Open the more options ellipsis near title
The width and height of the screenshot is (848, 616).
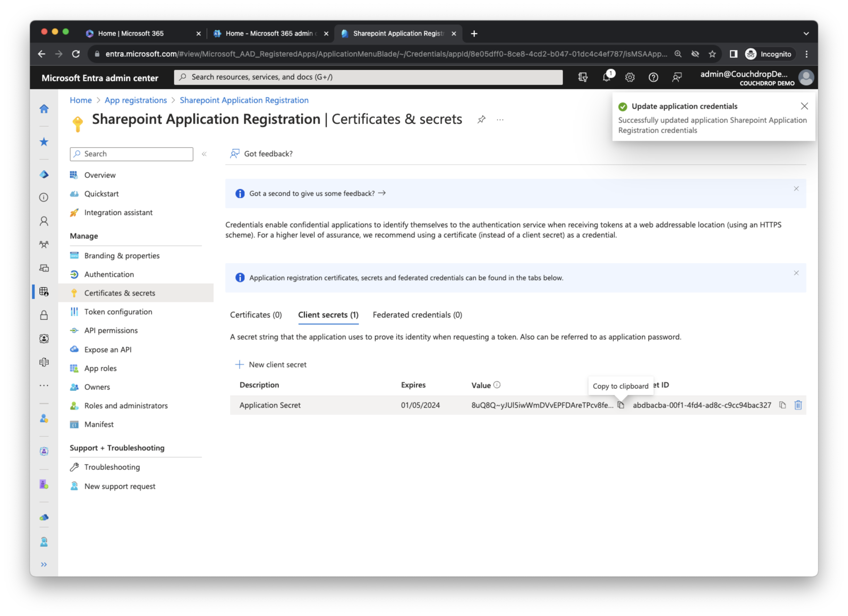[500, 120]
